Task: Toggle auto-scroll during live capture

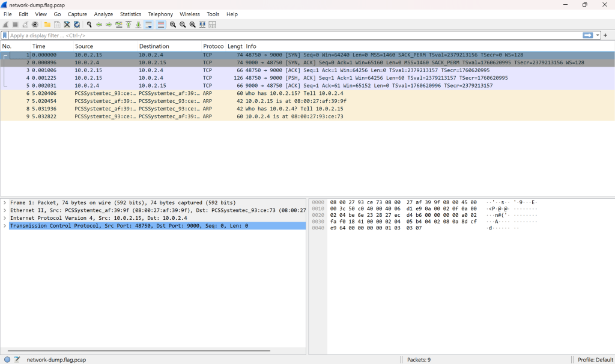Action: [x=149, y=25]
